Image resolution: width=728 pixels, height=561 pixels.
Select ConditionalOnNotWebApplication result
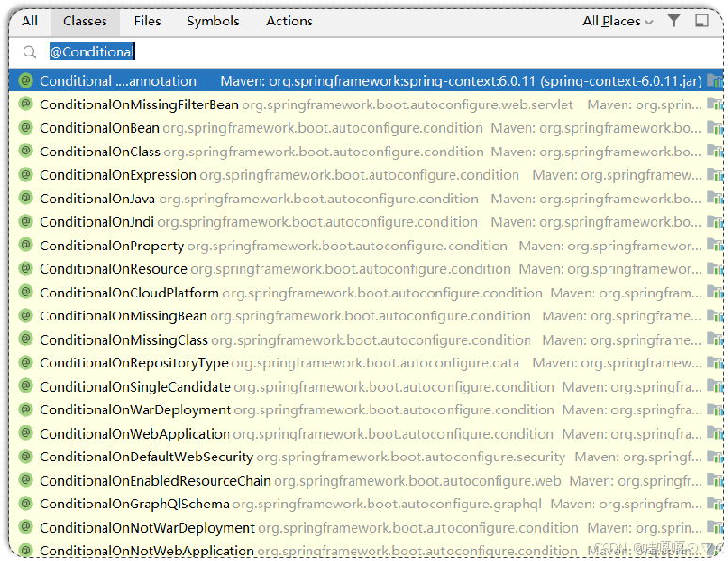[x=366, y=551]
